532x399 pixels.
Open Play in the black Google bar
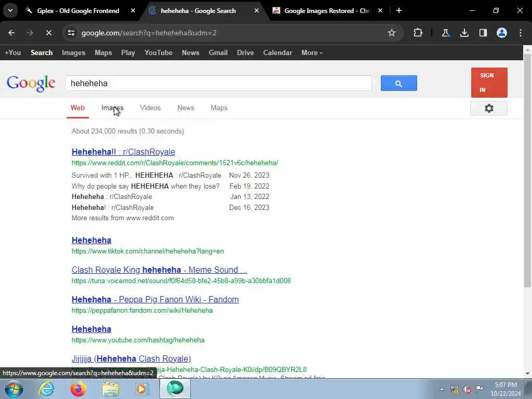(128, 53)
